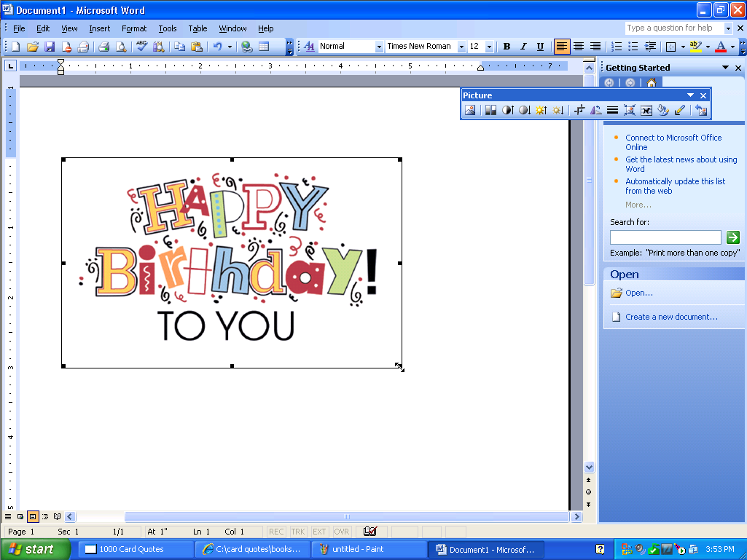Rotate the picture left 90 degrees
Viewport: 747px width, 560px height.
[x=595, y=110]
